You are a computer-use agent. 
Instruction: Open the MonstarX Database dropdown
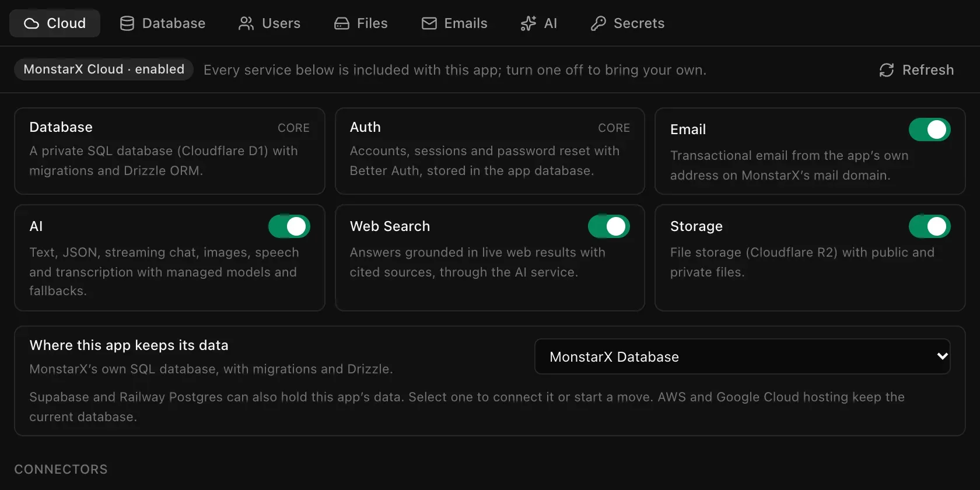[x=743, y=356]
